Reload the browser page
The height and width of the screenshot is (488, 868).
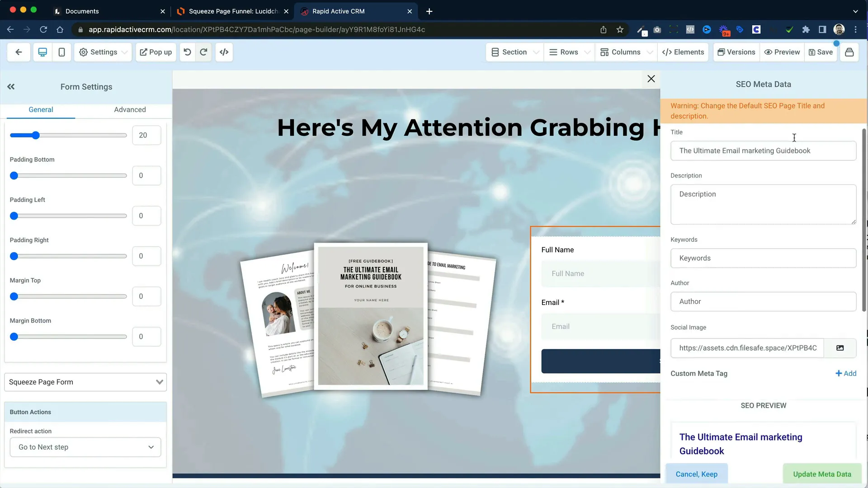43,29
